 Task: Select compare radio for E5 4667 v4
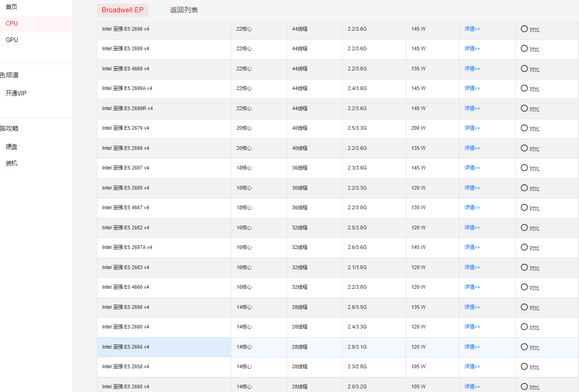pos(524,207)
